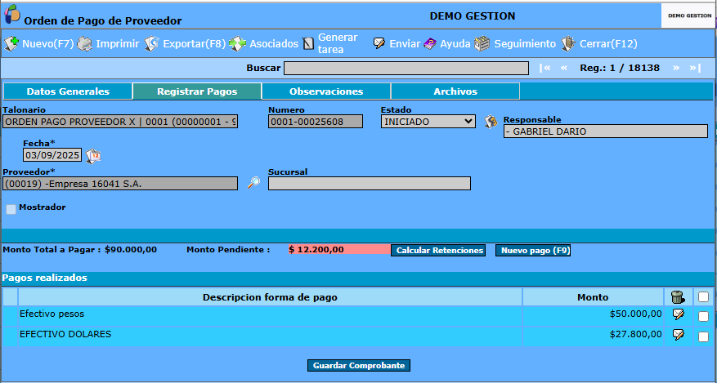Screen dimensions: 717x383
Task: Click the Talonario field
Action: 120,122
